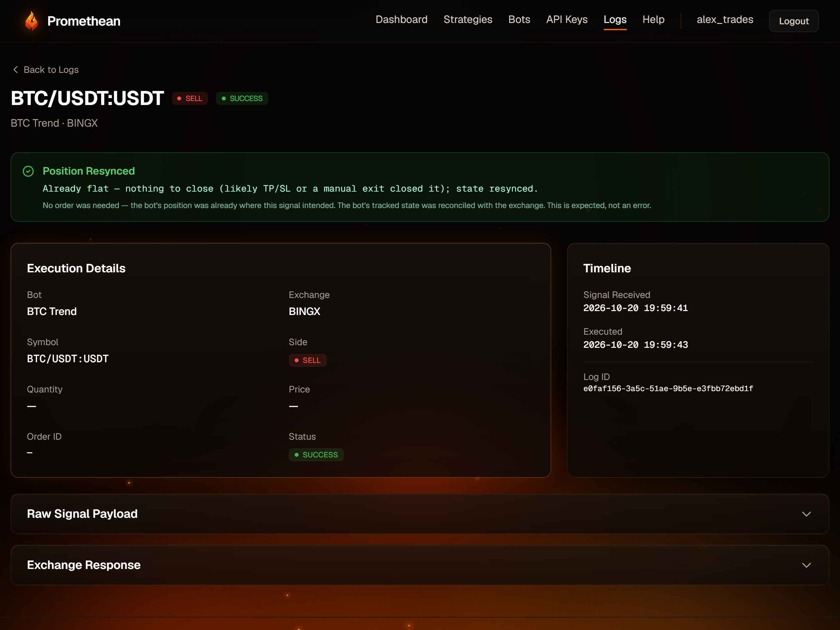Viewport: 840px width, 630px height.
Task: Click the Position Resynced checkmark icon
Action: coord(28,171)
